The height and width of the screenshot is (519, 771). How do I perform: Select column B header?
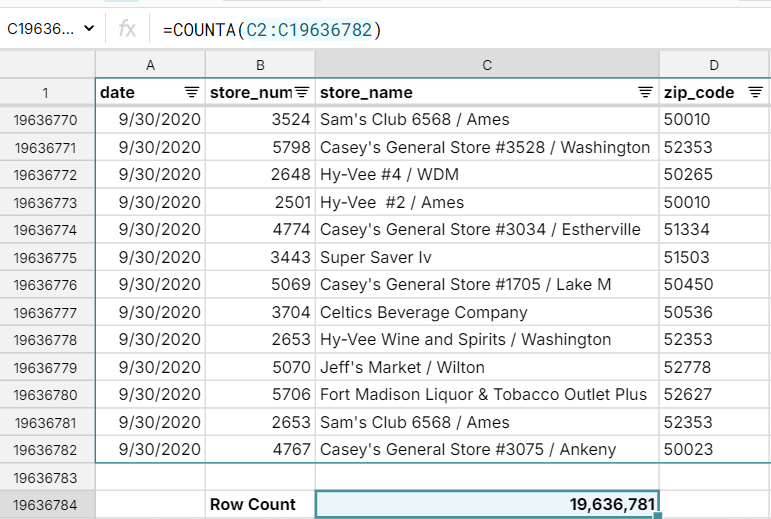(x=260, y=65)
